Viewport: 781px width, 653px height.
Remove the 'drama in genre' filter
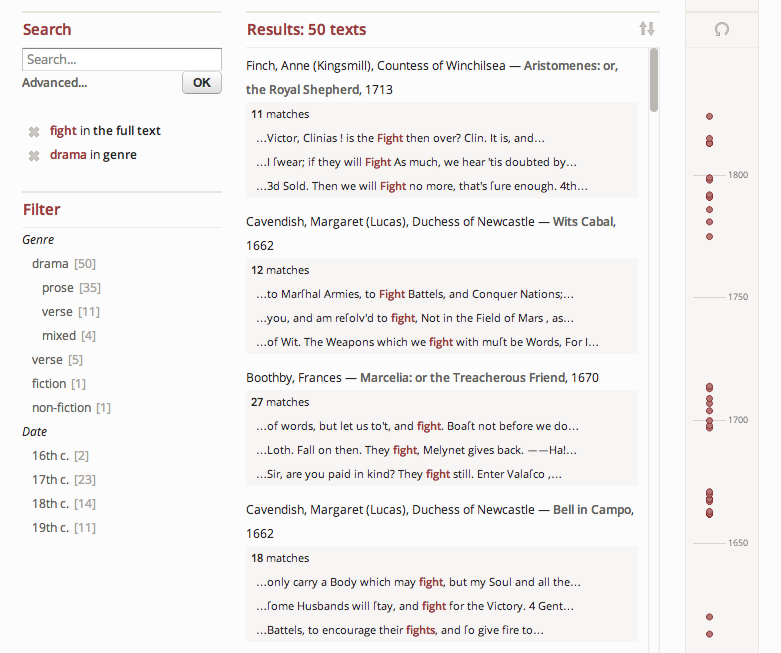coord(33,156)
